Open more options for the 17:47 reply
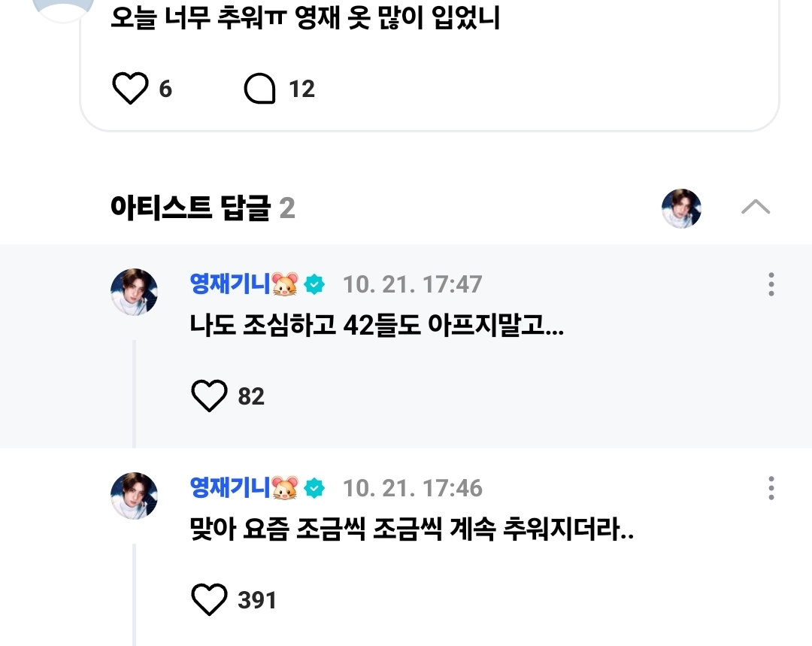Viewport: 812px width, 646px height. click(771, 284)
